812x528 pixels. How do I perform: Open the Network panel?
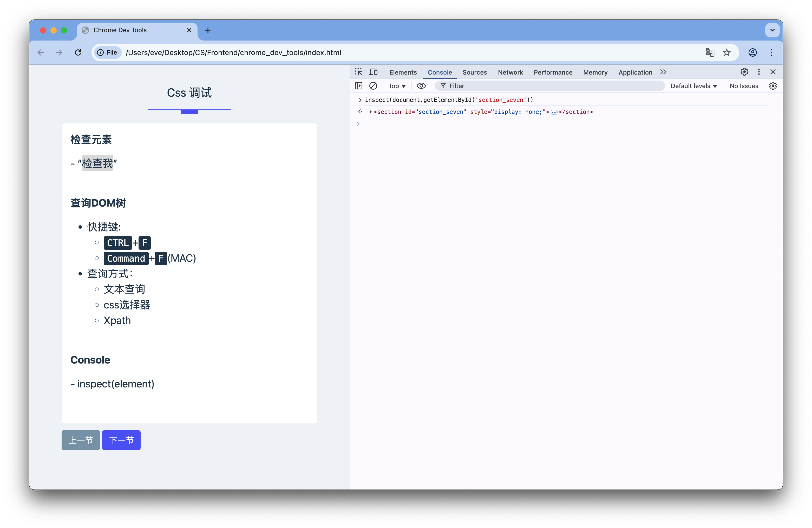coord(510,72)
